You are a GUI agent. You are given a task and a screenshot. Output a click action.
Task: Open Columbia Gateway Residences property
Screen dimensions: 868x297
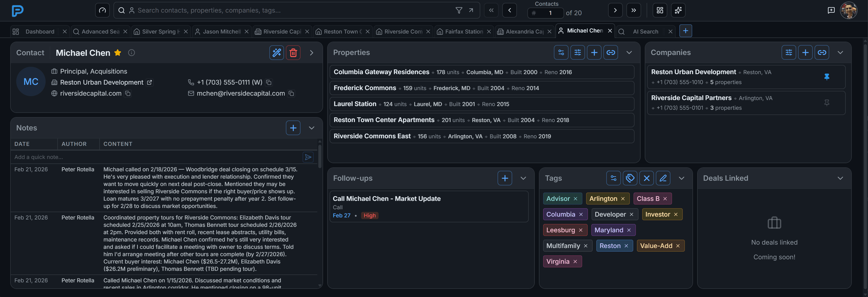point(381,72)
